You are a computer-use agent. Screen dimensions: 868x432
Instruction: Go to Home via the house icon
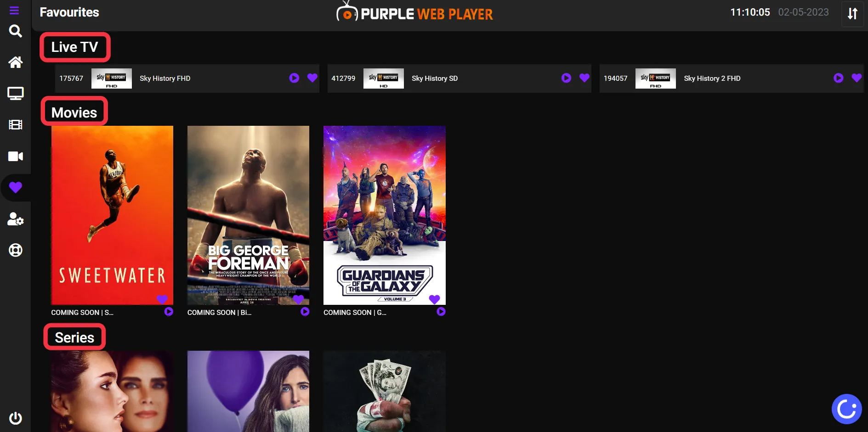pos(16,62)
